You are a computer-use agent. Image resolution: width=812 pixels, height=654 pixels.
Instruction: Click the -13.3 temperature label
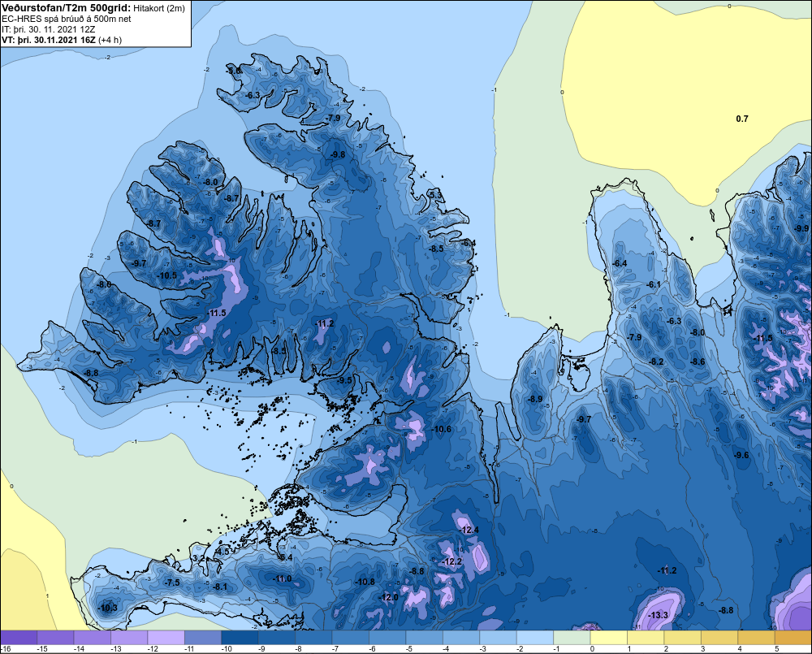pos(659,615)
